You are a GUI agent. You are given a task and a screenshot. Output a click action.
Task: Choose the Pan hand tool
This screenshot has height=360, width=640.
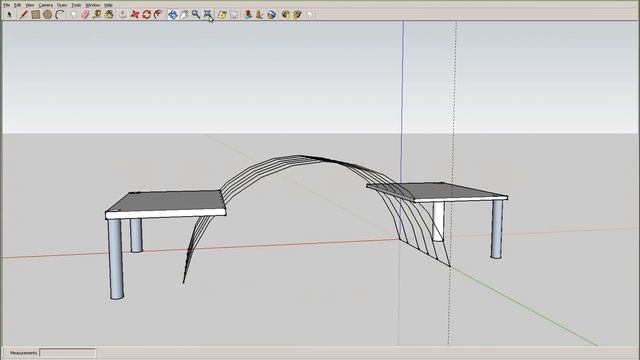[x=184, y=15]
